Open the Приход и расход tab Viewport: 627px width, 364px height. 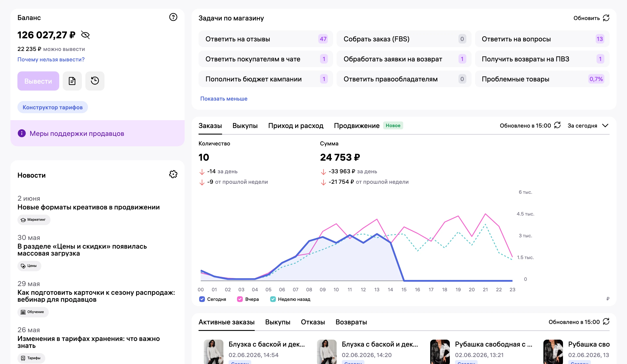click(296, 126)
